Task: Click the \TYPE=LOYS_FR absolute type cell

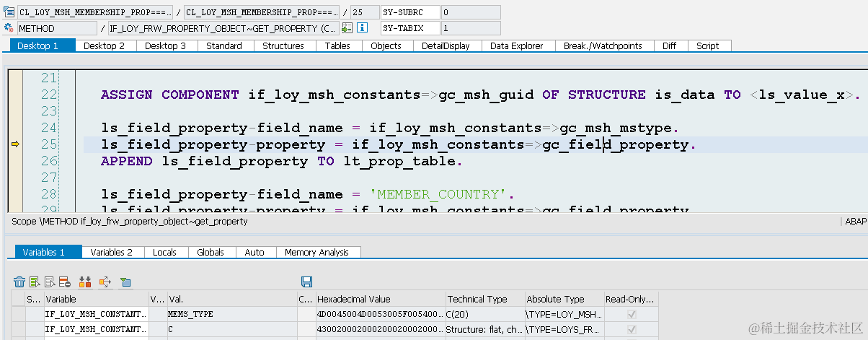Action: pyautogui.click(x=564, y=329)
